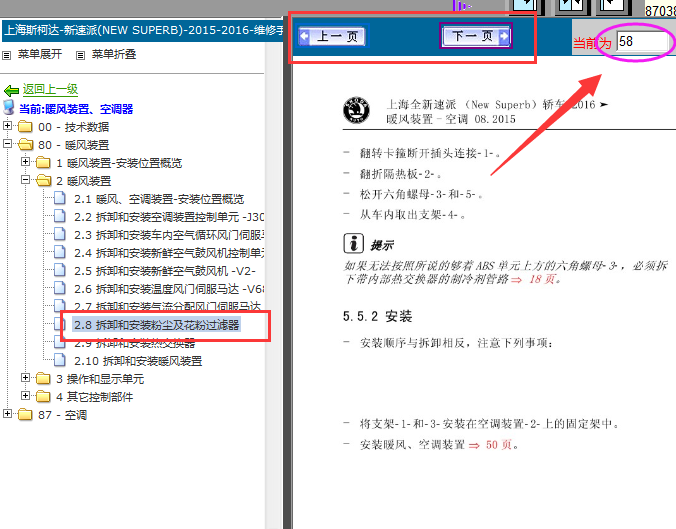Click the folder icon for 87 - 空调
Screen dimensions: 676x529
(x=25, y=414)
